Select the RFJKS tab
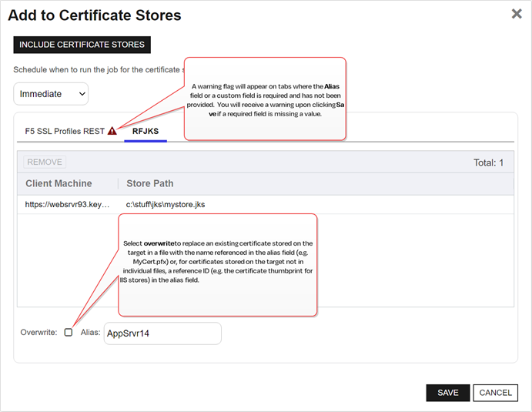Image resolution: width=532 pixels, height=412 pixels. pos(146,131)
